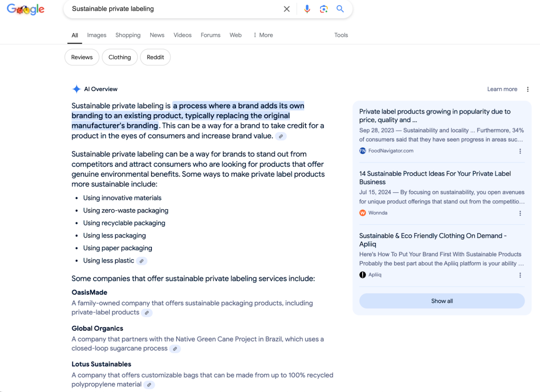
Task: Toggle the Reddit filter chip
Action: pyautogui.click(x=155, y=57)
